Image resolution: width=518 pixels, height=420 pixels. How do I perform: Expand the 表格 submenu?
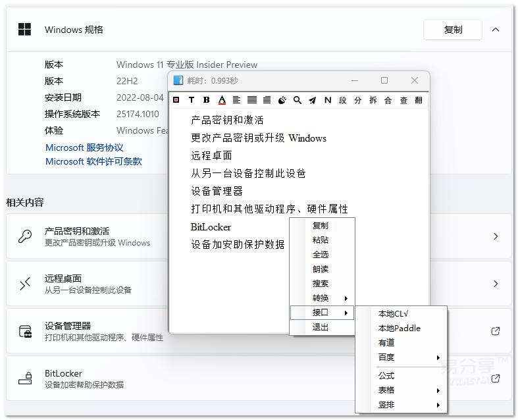tap(401, 390)
